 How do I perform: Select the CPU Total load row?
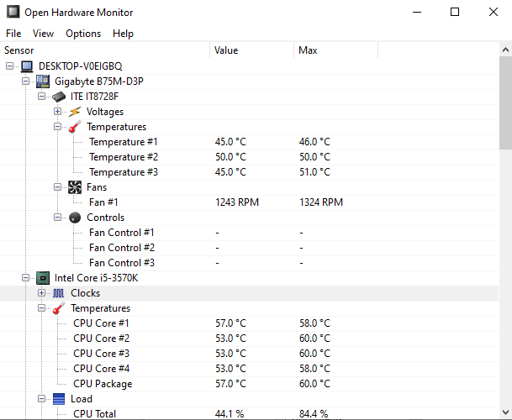coord(249,414)
